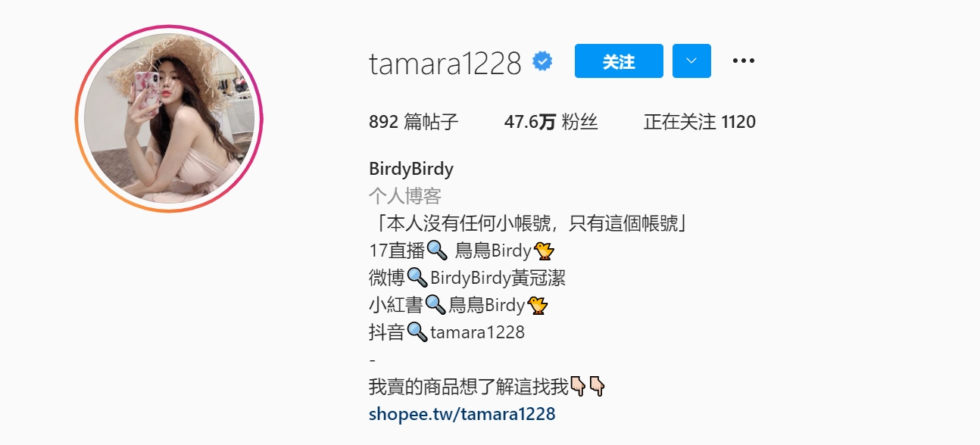980x445 pixels.
Task: Click the tamara1228 username heading
Action: pyautogui.click(x=445, y=62)
